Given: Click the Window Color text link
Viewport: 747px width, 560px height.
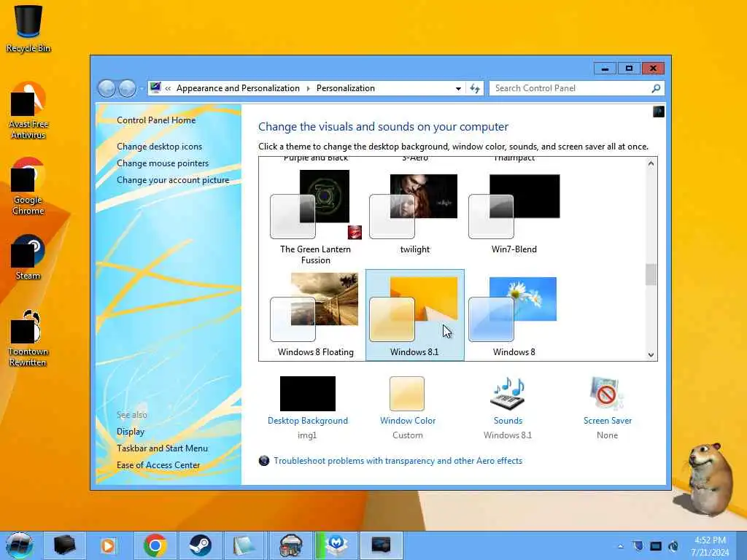Looking at the screenshot, I should [x=407, y=421].
